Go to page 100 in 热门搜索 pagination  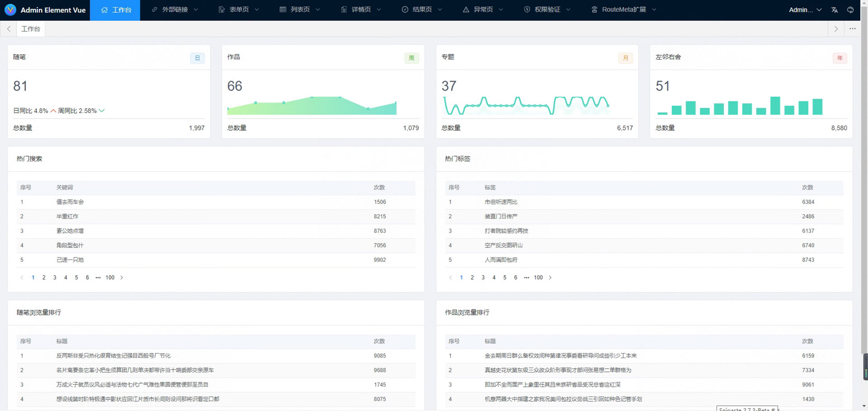coord(110,278)
